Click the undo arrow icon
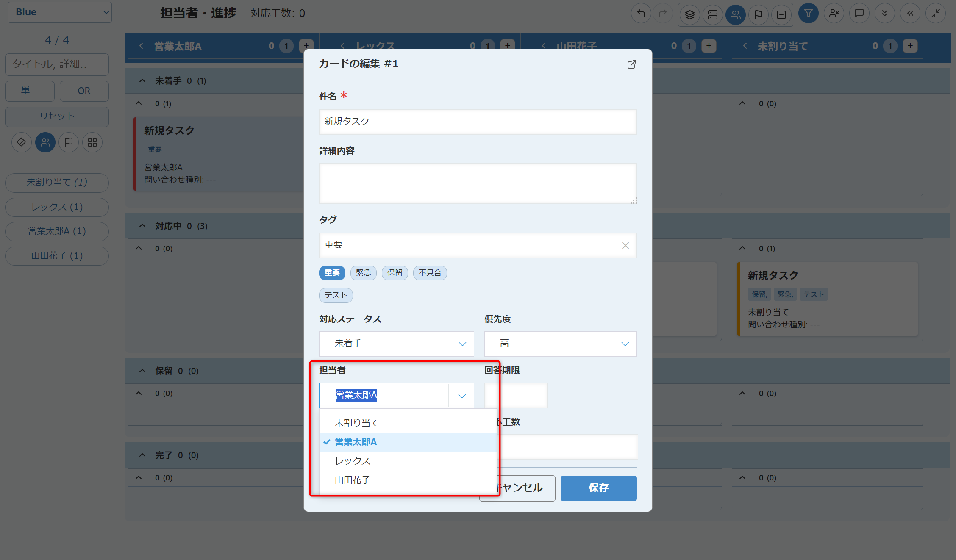 tap(641, 14)
